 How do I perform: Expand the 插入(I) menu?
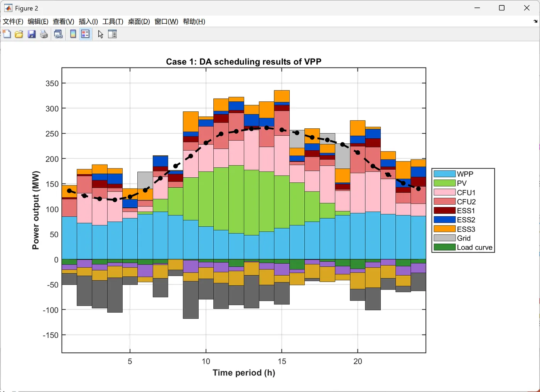(88, 22)
